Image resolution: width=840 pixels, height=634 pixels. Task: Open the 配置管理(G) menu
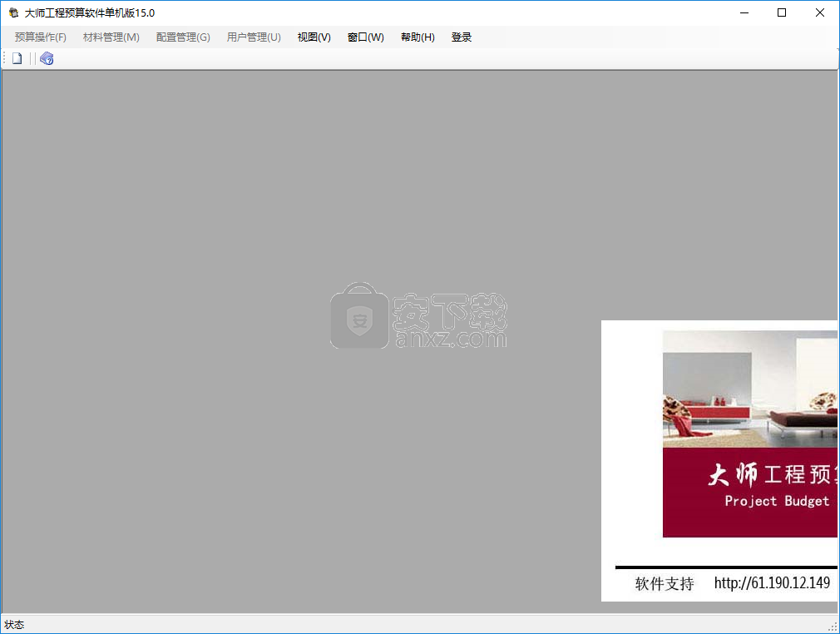[x=183, y=37]
